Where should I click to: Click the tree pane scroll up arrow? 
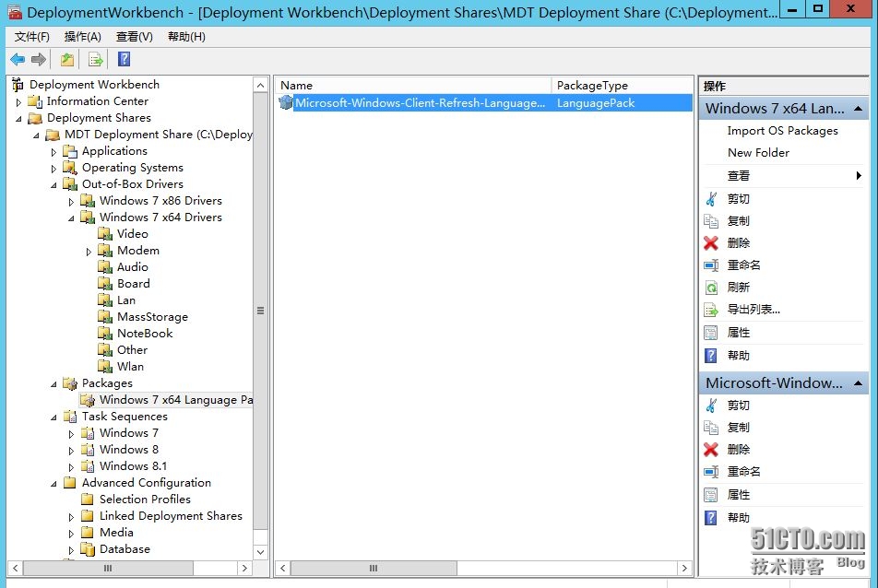tap(260, 86)
